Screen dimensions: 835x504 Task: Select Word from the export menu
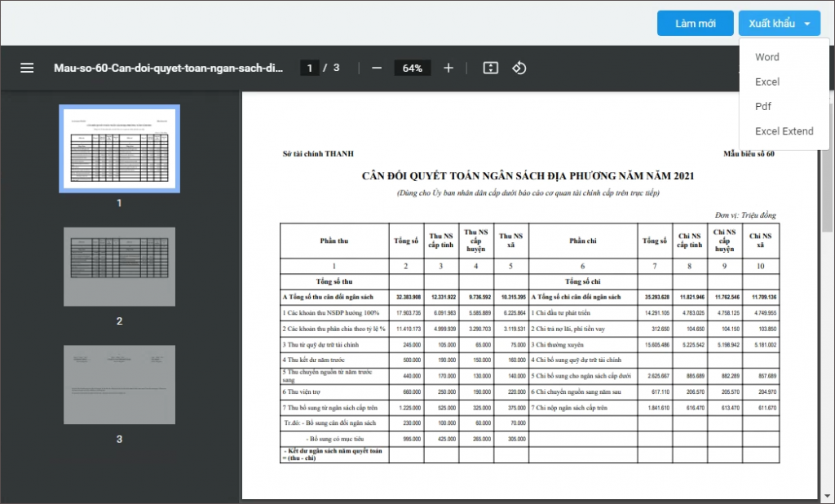click(x=767, y=57)
